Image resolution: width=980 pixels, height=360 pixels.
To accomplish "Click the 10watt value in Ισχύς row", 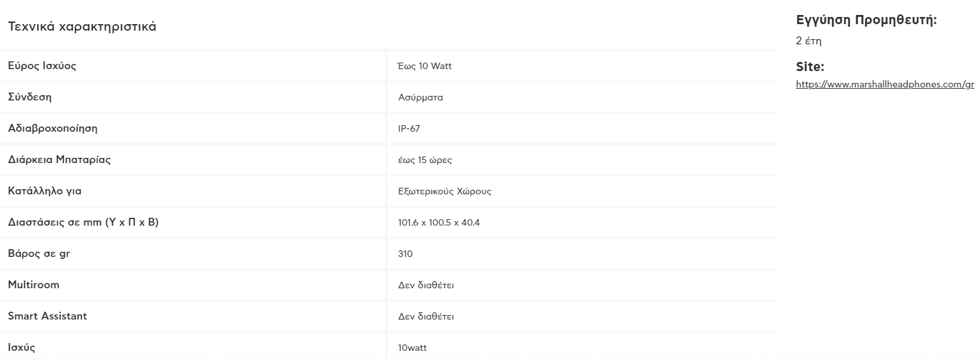I will [x=412, y=348].
